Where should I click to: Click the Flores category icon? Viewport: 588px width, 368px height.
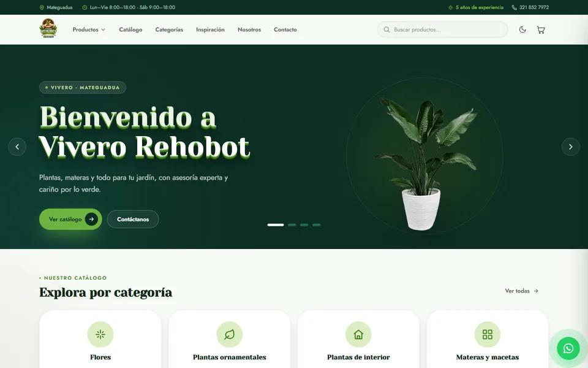pos(100,334)
